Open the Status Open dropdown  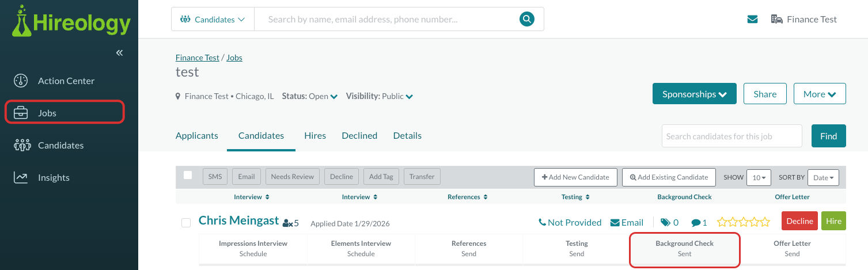point(310,96)
